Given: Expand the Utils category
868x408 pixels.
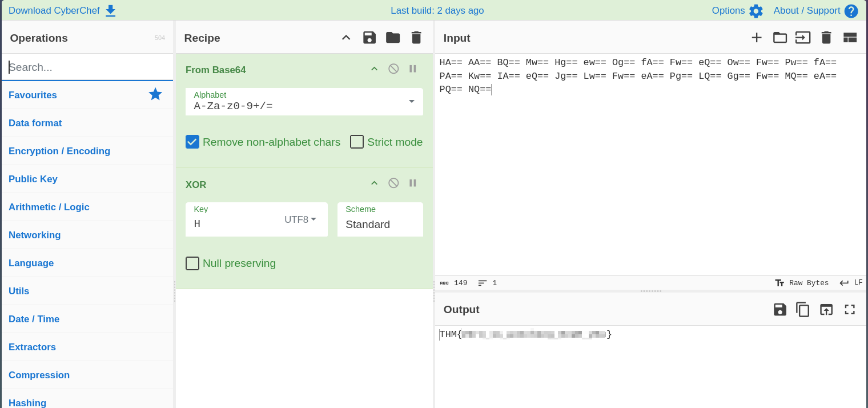Looking at the screenshot, I should pos(87,291).
